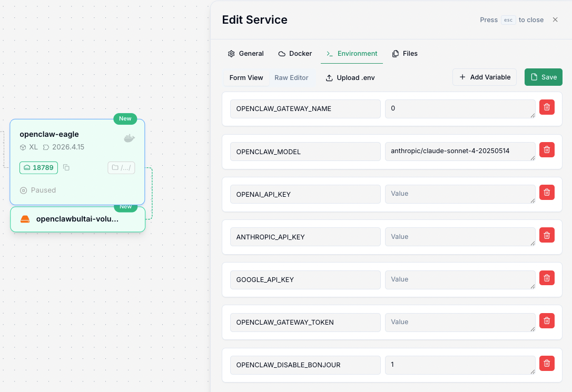Remove OPENCLAW_DISABLE_BONJOUR with trash icon

pyautogui.click(x=547, y=363)
